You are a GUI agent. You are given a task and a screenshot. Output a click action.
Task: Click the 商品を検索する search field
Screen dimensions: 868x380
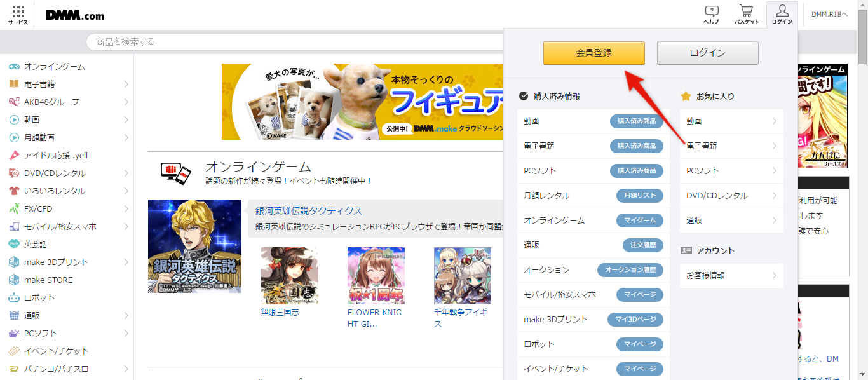tap(295, 42)
